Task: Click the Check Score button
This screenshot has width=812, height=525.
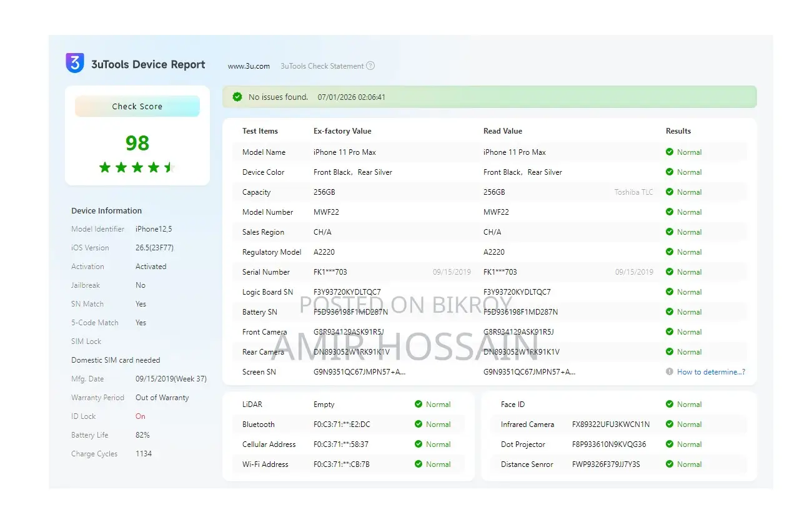Action: [x=137, y=106]
